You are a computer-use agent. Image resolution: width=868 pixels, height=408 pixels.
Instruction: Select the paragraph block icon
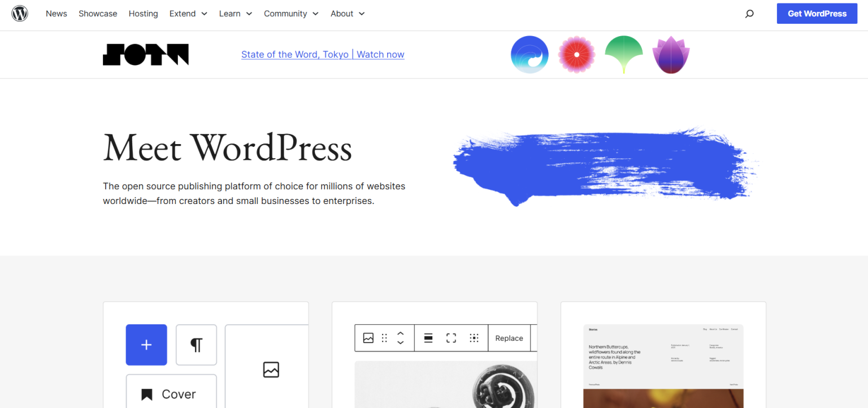point(196,345)
